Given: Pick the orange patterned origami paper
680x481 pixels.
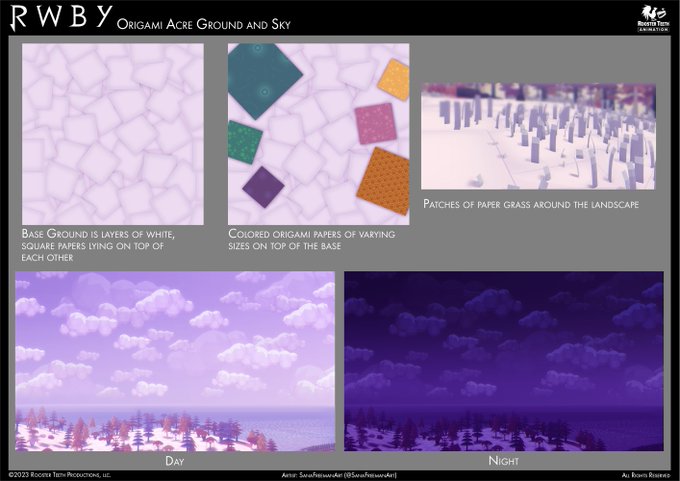Looking at the screenshot, I should (384, 181).
